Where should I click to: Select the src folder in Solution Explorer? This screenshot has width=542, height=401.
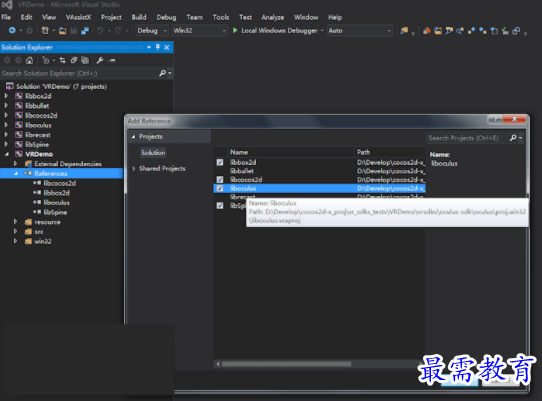click(x=39, y=232)
